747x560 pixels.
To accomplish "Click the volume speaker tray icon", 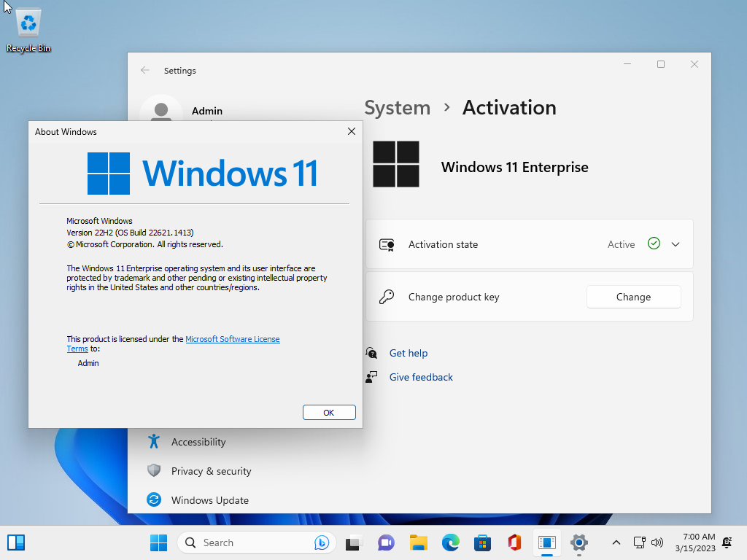I will coord(657,542).
